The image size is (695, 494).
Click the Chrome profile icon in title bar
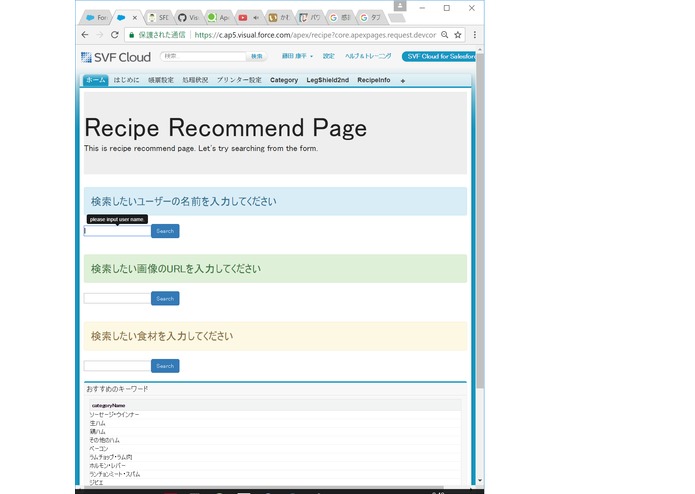(x=400, y=6)
